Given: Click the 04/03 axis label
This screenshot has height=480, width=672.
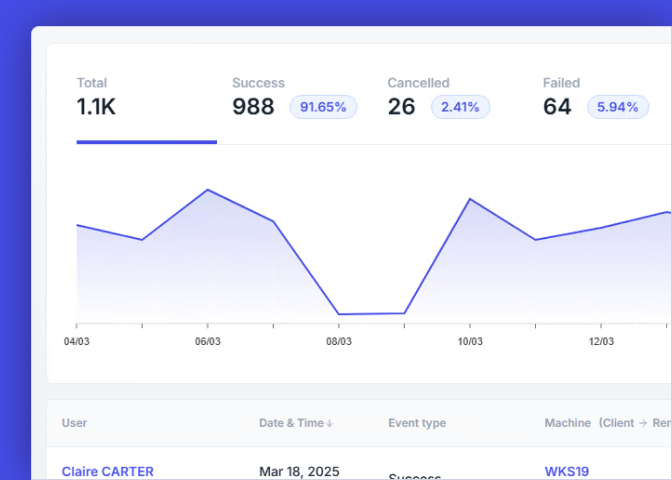Looking at the screenshot, I should tap(77, 342).
